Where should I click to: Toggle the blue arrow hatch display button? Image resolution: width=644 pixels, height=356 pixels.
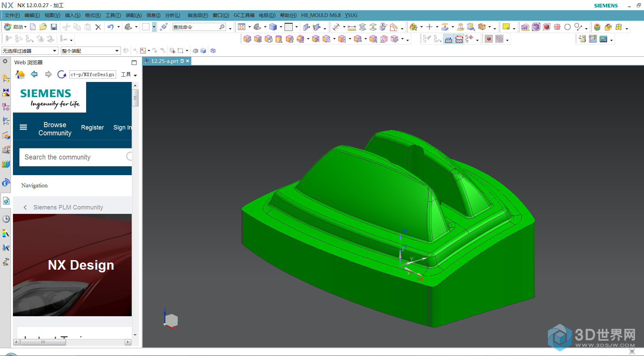pos(449,39)
